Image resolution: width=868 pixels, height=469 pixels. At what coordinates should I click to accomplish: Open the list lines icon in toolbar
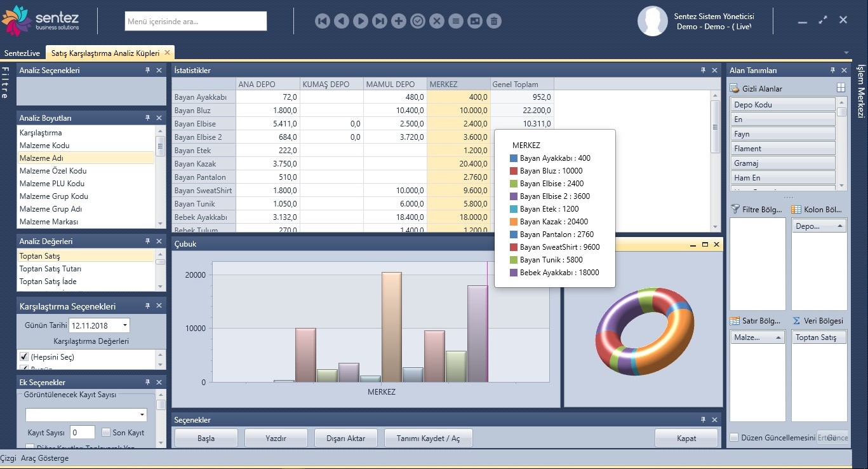455,21
